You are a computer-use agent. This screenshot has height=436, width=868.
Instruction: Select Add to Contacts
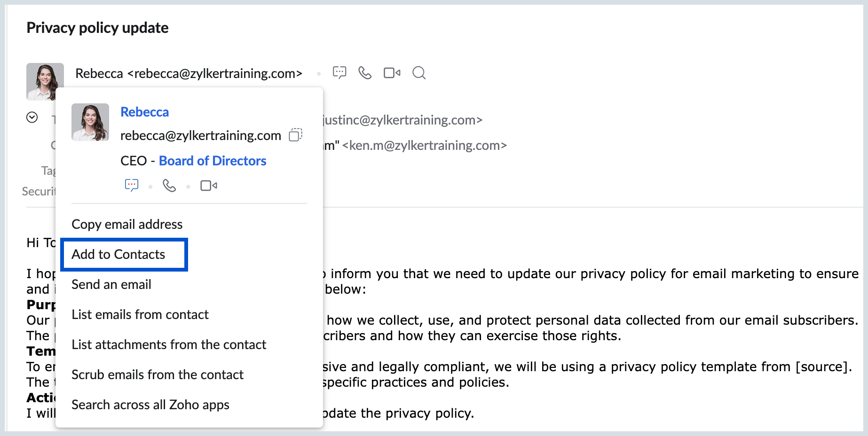tap(118, 254)
